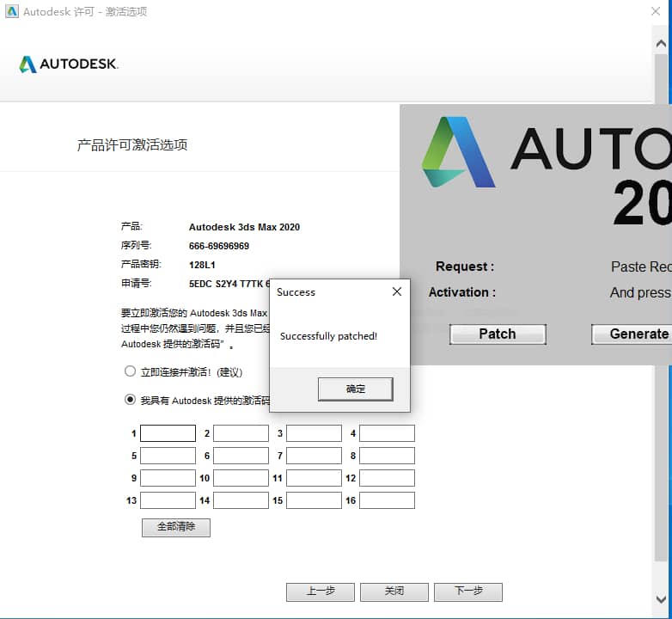
Task: Click the Autodesk logo in the header
Action: [68, 64]
